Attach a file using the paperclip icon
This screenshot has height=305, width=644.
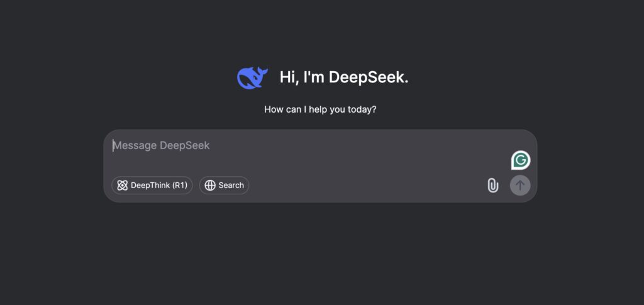[493, 186]
